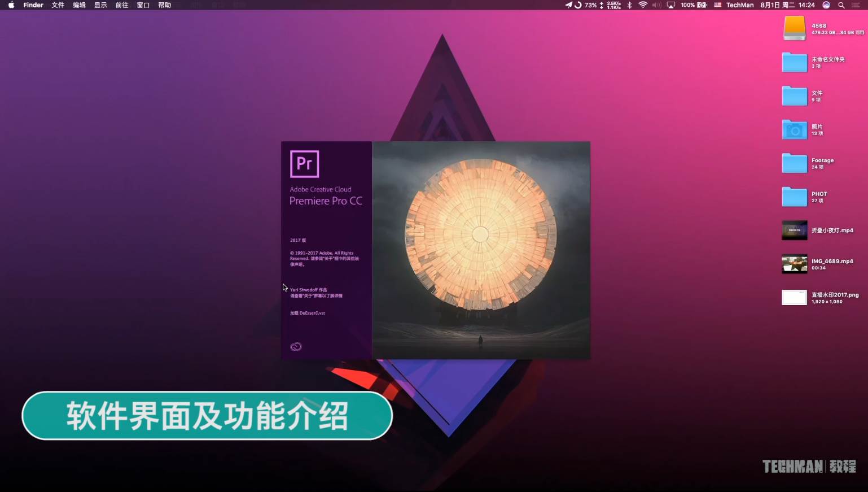Click the network speed indicator
Viewport: 868px width, 492px height.
pos(611,5)
